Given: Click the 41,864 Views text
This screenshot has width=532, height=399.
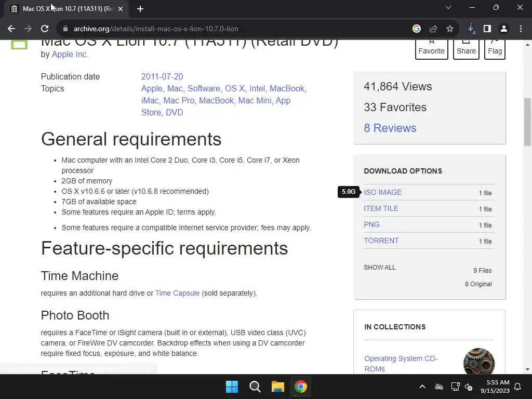Looking at the screenshot, I should click(x=397, y=87).
